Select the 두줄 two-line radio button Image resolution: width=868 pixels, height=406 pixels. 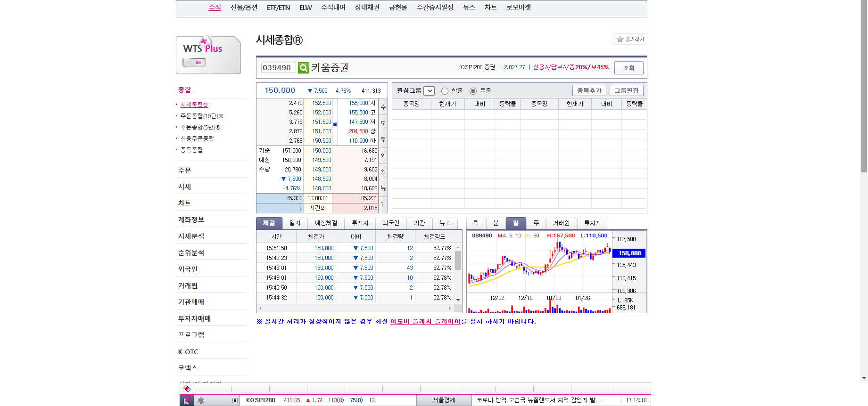tap(473, 91)
